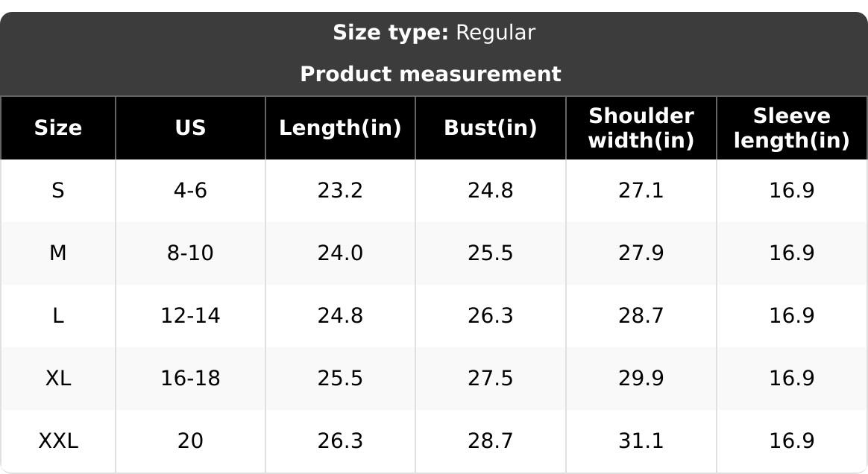Click the Size column header
Screen dimensions: 868x474
(58, 127)
